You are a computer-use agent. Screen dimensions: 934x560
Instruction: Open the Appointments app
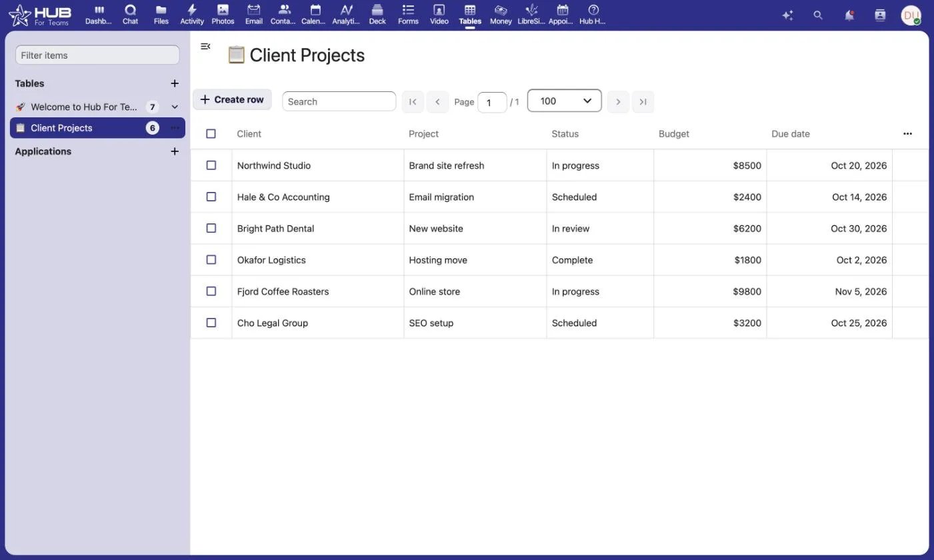pos(561,15)
